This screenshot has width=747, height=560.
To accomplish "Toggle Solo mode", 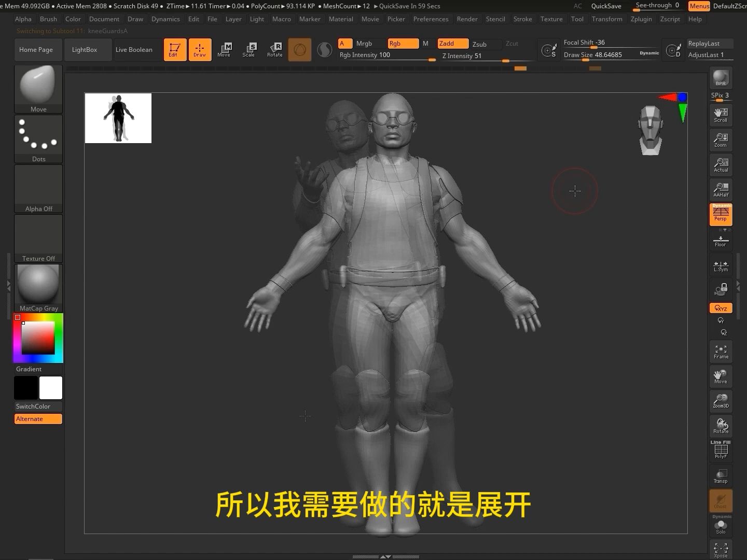I will coord(721,525).
